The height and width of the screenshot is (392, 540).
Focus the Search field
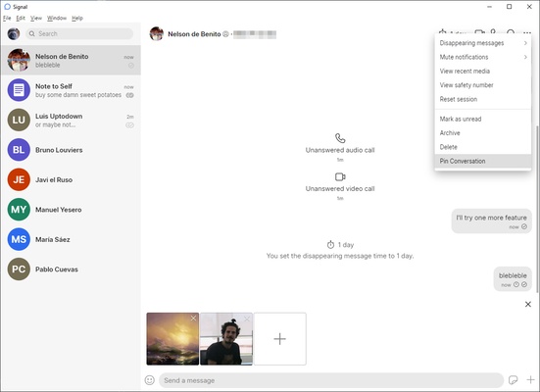click(x=79, y=33)
